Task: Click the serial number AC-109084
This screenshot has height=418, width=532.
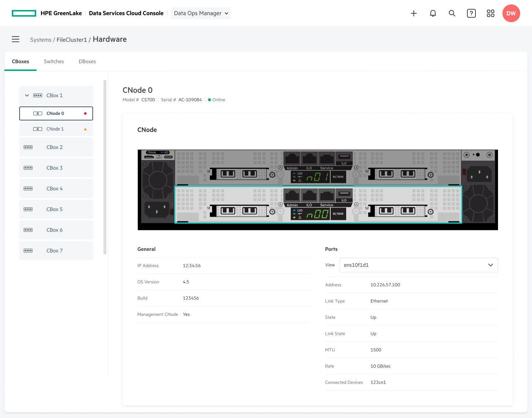Action: (190, 100)
